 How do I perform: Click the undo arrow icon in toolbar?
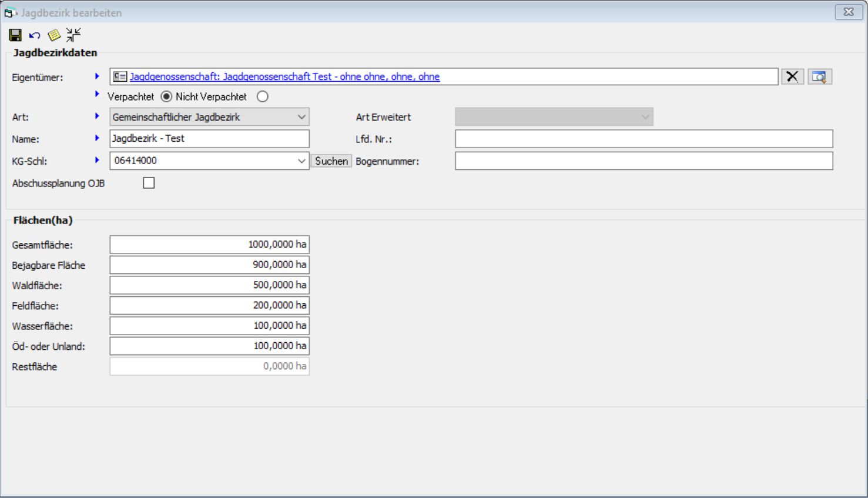pos(35,36)
